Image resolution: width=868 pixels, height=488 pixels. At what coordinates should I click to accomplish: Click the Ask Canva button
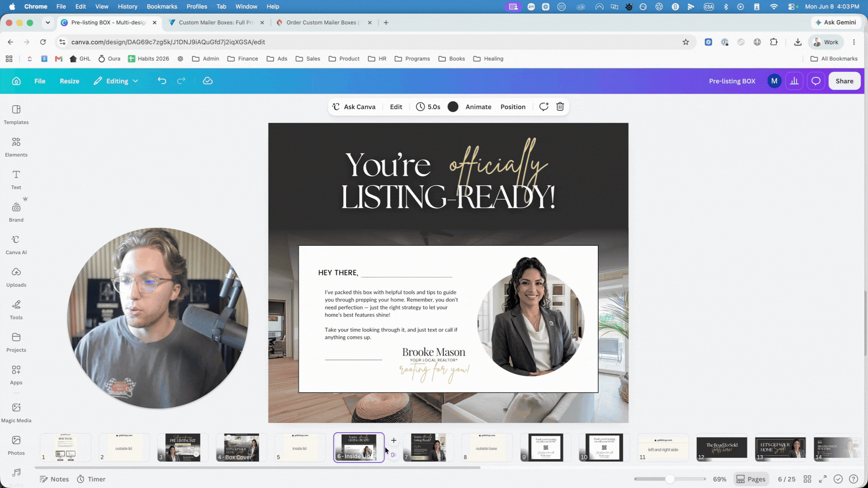[x=354, y=107]
